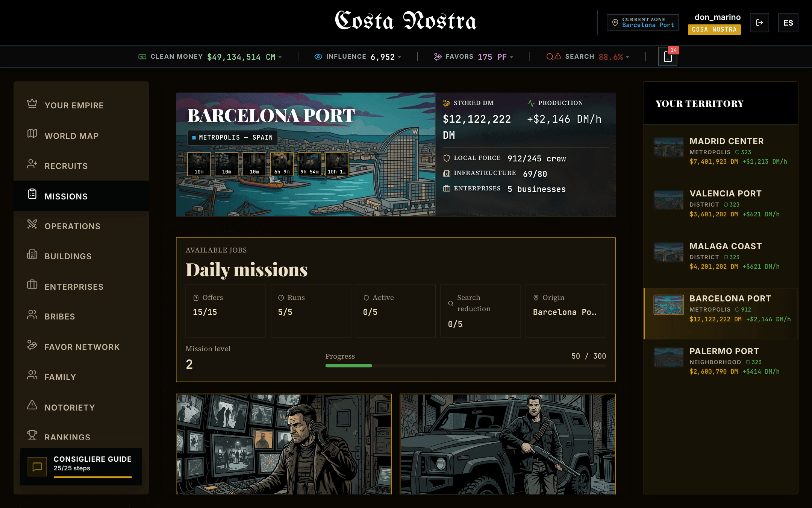This screenshot has width=812, height=508.
Task: Click the Infrastructure building icon in banner
Action: pyautogui.click(x=447, y=173)
